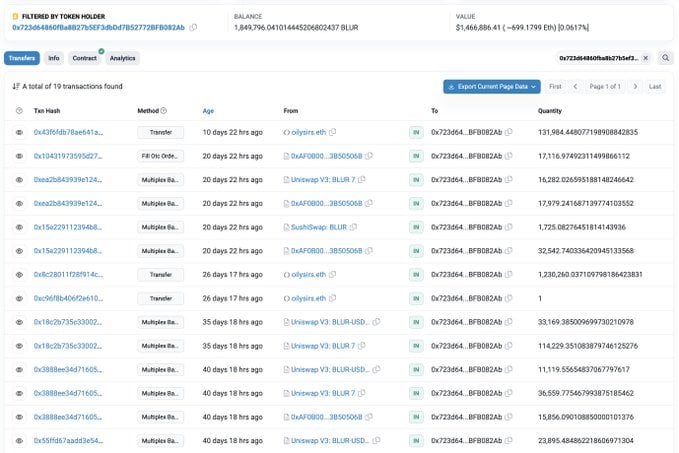This screenshot has height=453, width=679.
Task: Open the Contract tab
Action: pos(84,58)
